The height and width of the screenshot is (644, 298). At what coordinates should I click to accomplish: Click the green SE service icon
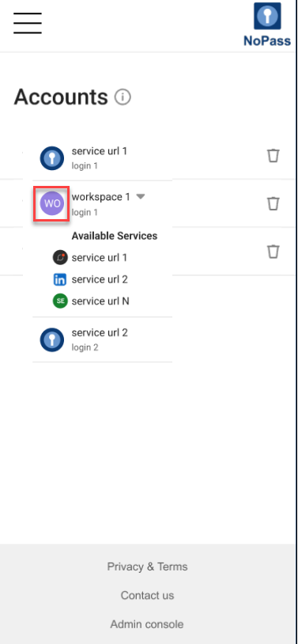[60, 301]
